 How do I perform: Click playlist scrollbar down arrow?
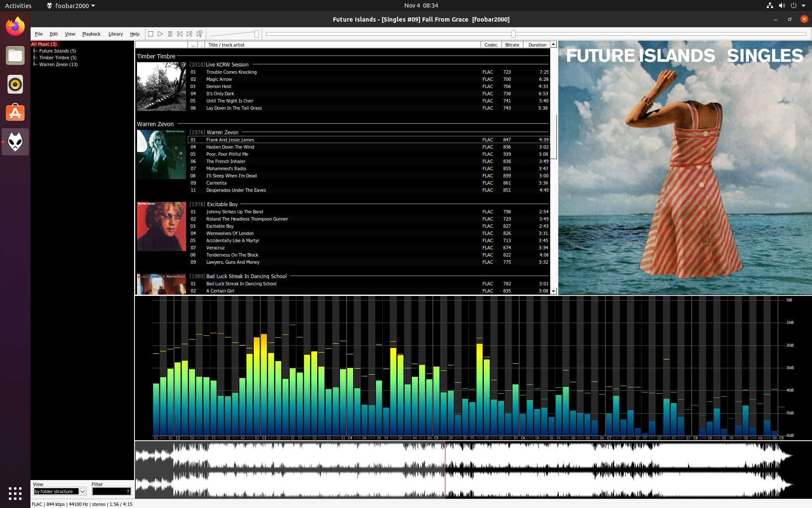click(x=553, y=291)
